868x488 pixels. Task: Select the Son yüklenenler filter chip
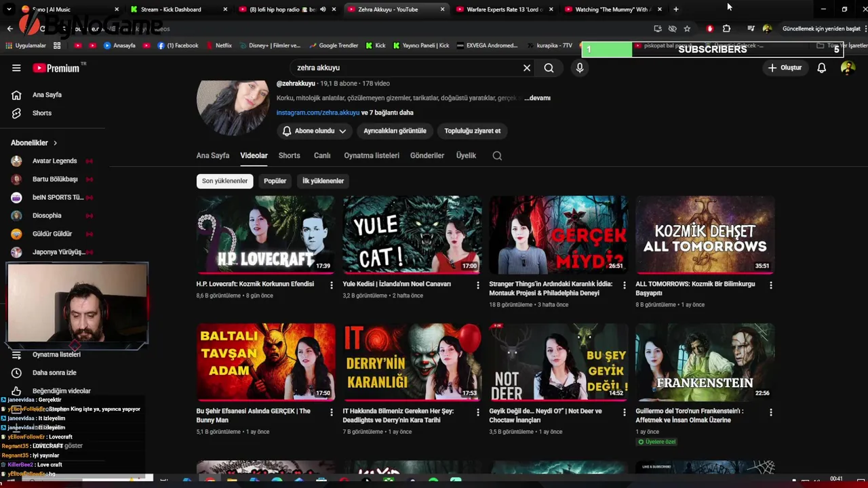(x=224, y=181)
